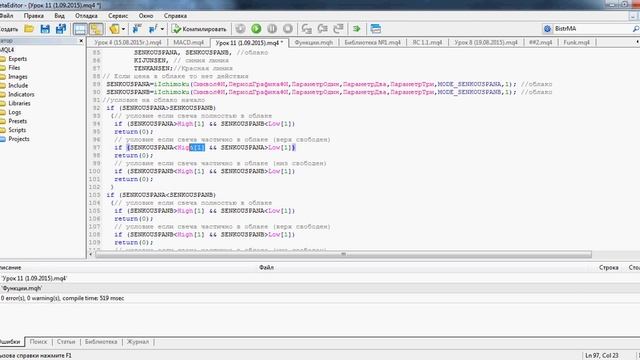Switch to Урок 8 (19.08.2015).mq4 tab
640x360 pixels.
(x=486, y=42)
